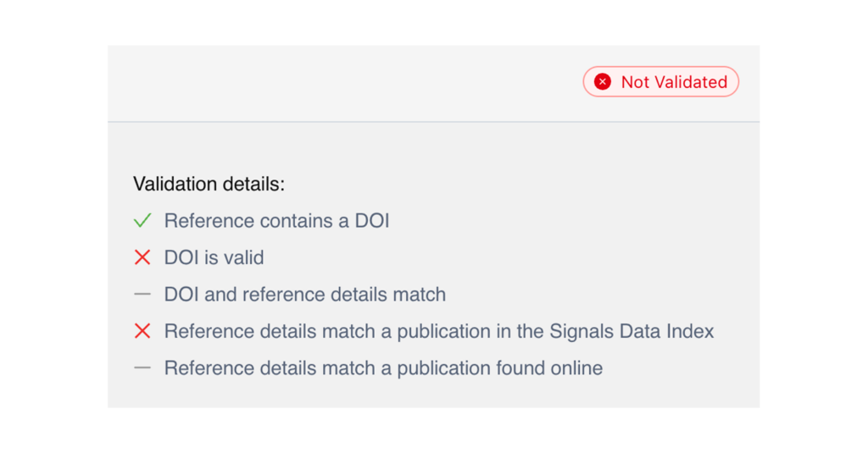Click gray dash beside "DOI and reference details match"
The image size is (868, 453).
[x=142, y=294]
